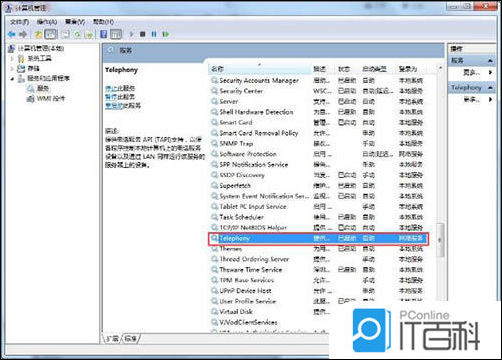Sort by the 状态 column header
This screenshot has width=502, height=360.
(x=347, y=69)
